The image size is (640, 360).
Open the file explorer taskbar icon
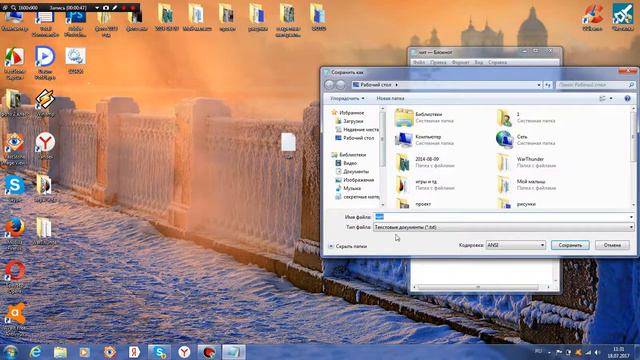coord(60,352)
